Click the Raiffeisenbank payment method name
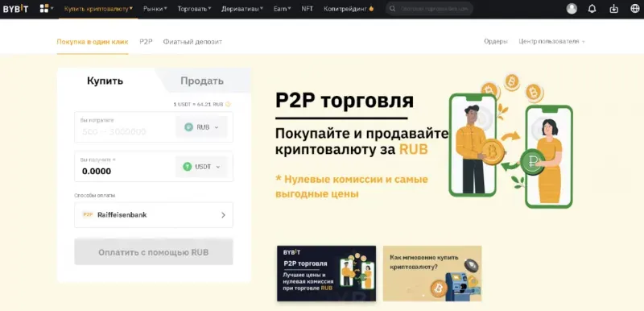 click(x=122, y=214)
